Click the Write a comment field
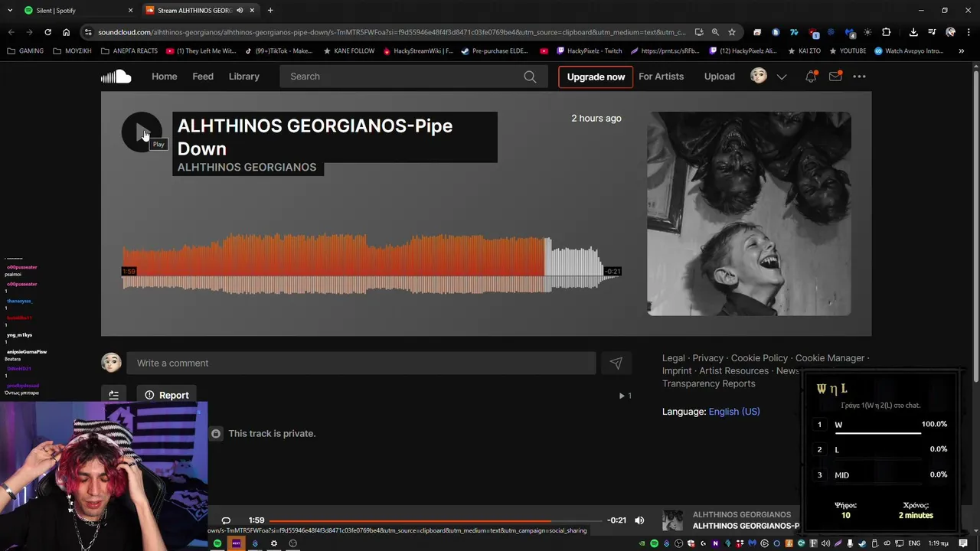The image size is (980, 551). point(361,364)
